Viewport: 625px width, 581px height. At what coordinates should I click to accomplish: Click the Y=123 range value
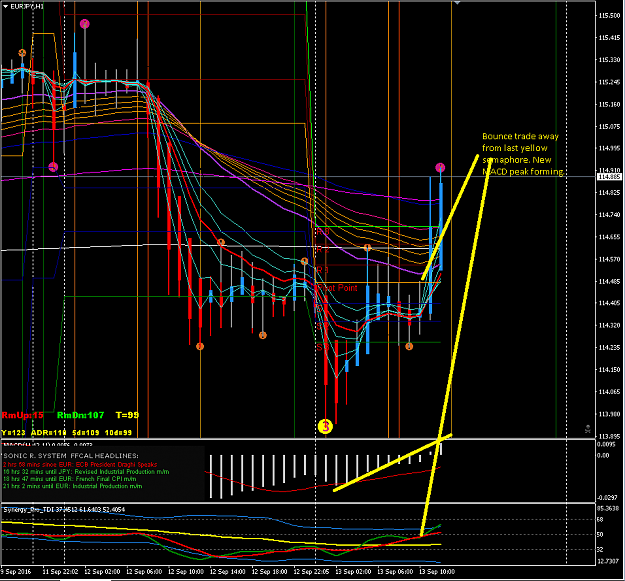tap(14, 432)
